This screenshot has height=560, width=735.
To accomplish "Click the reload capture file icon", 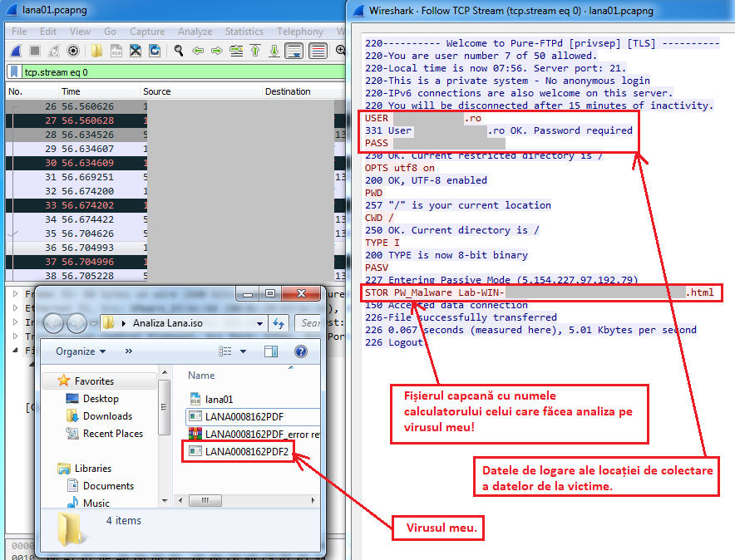I will tap(155, 51).
